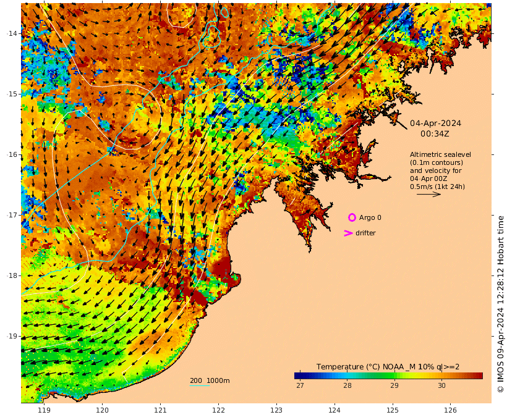
Task: Click the '-16' latitude axis label
Action: (12, 154)
